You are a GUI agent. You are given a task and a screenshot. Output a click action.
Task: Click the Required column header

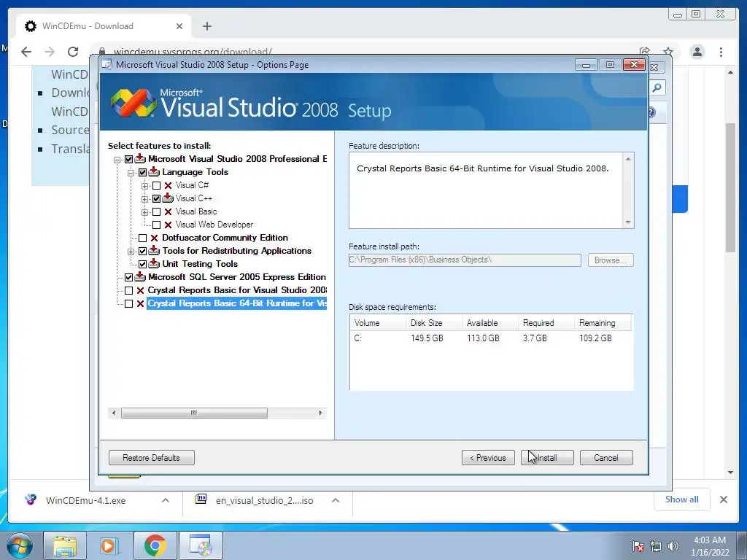coord(547,323)
